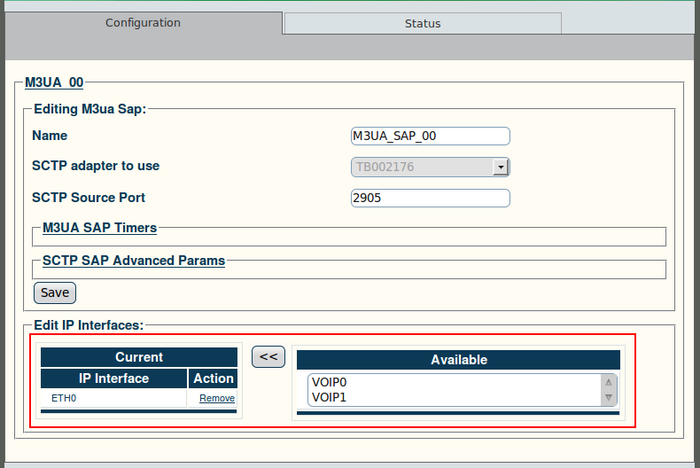
Task: Expand the SCTP SAP Advanced Params section
Action: pyautogui.click(x=133, y=260)
